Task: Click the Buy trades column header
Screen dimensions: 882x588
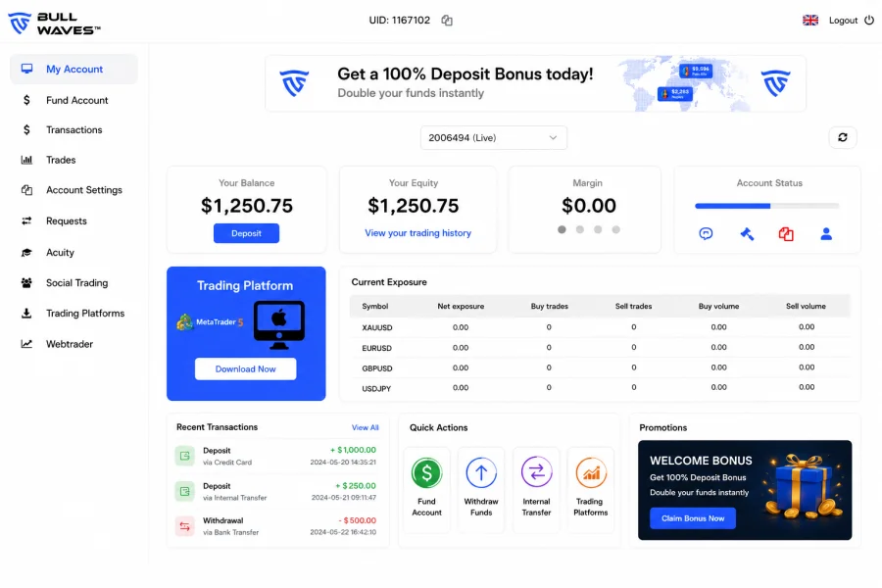Action: coord(549,306)
